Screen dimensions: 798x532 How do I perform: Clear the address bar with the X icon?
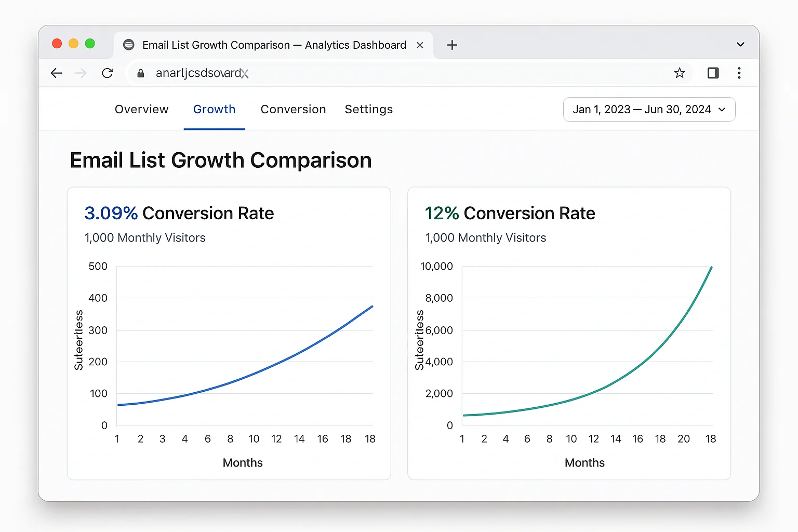tap(245, 74)
